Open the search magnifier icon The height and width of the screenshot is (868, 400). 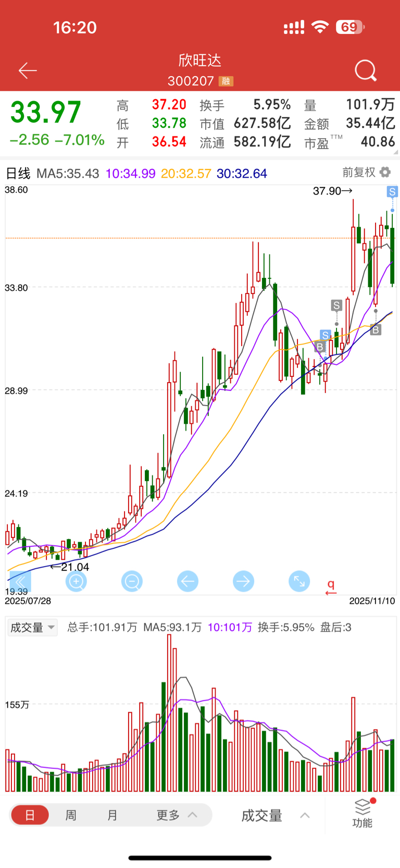[366, 70]
